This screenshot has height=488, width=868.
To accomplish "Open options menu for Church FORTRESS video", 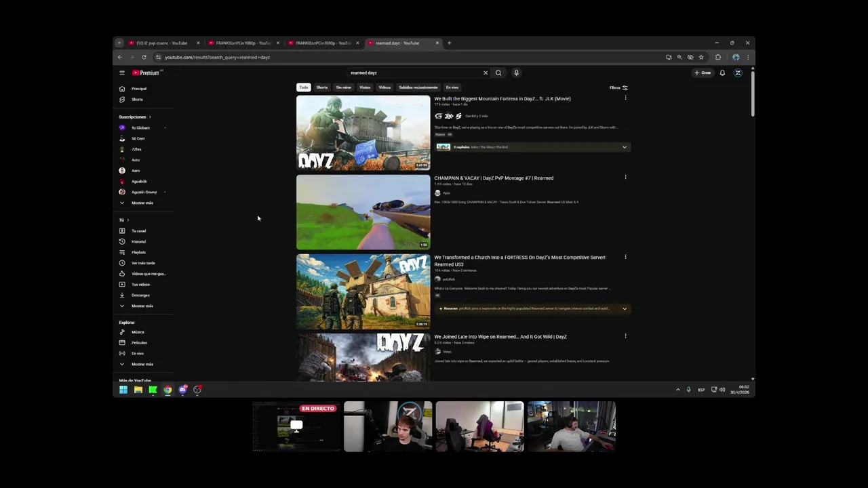I will click(x=625, y=257).
